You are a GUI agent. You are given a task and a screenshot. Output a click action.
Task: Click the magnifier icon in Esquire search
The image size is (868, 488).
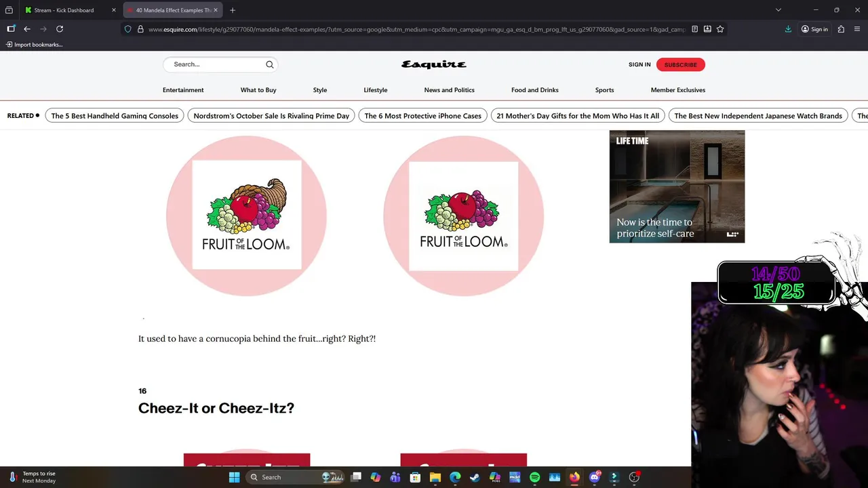pos(269,64)
